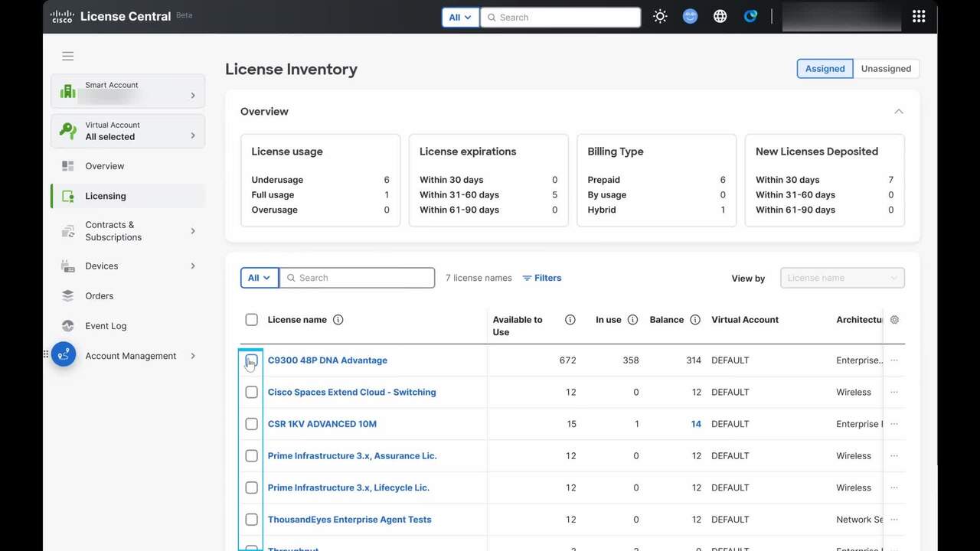Open the apps grid launcher

pos(919,16)
